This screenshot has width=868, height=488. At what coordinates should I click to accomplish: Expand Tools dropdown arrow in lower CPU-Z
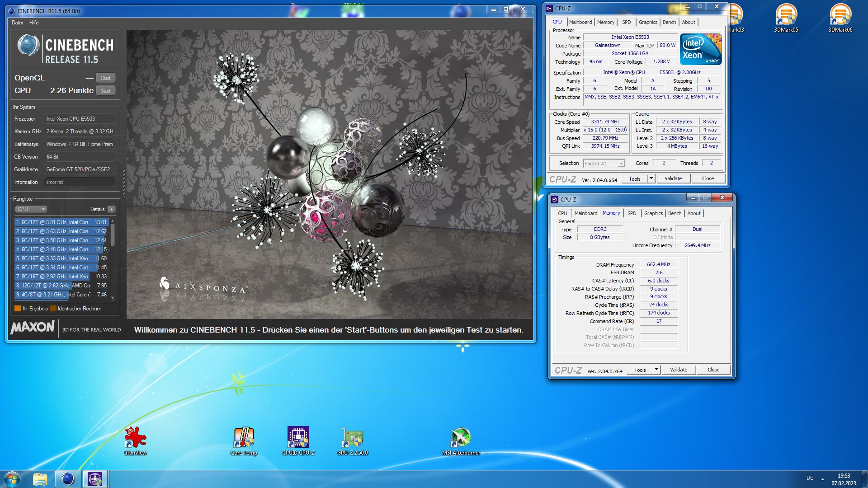pos(656,370)
